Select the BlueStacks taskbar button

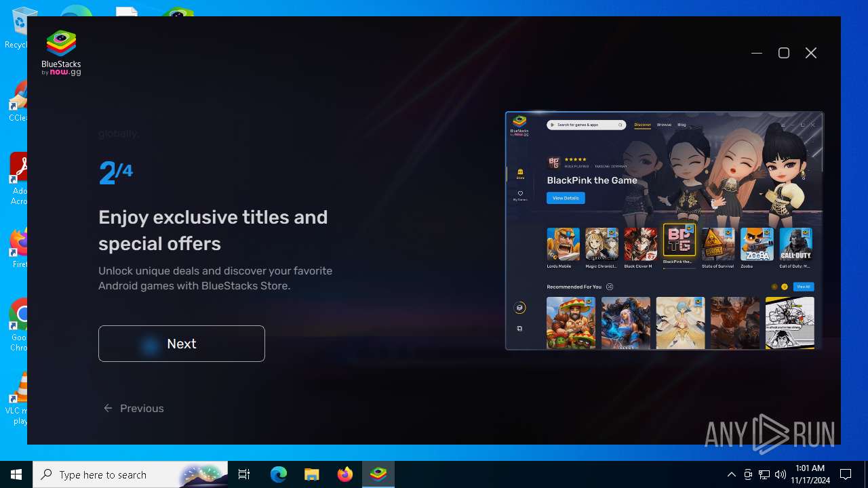pyautogui.click(x=378, y=474)
